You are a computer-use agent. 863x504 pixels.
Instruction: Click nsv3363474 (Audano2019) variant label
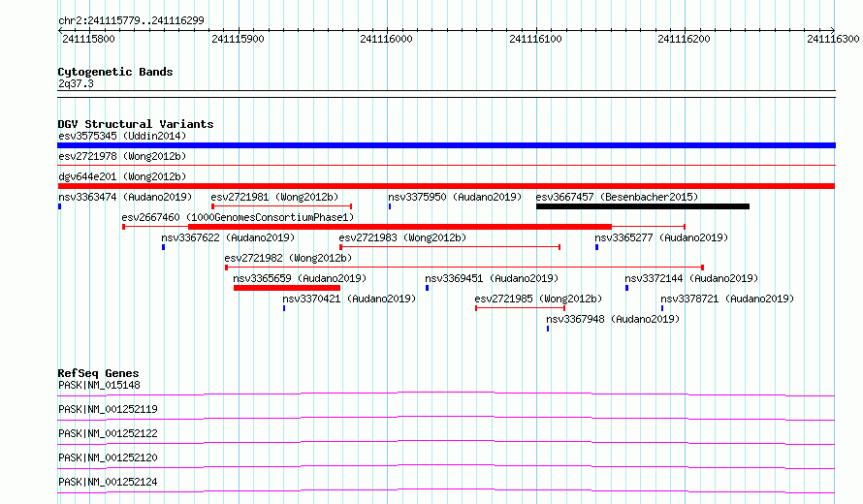[125, 197]
